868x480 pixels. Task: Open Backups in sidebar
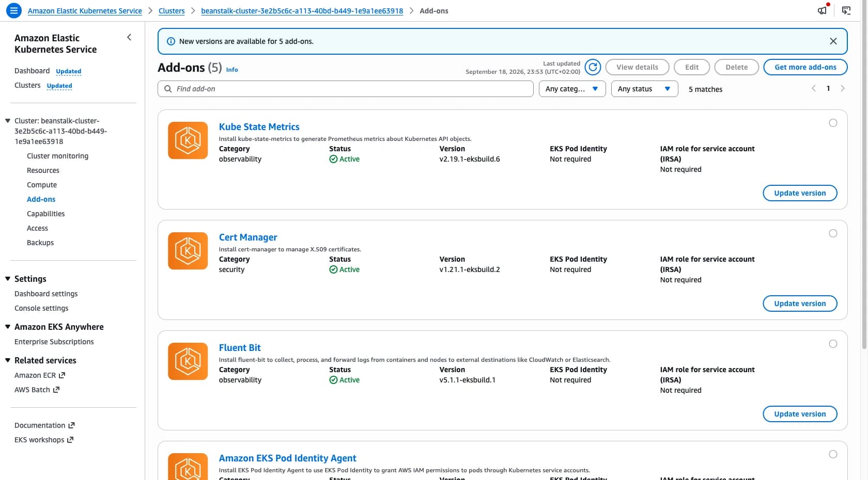(40, 243)
